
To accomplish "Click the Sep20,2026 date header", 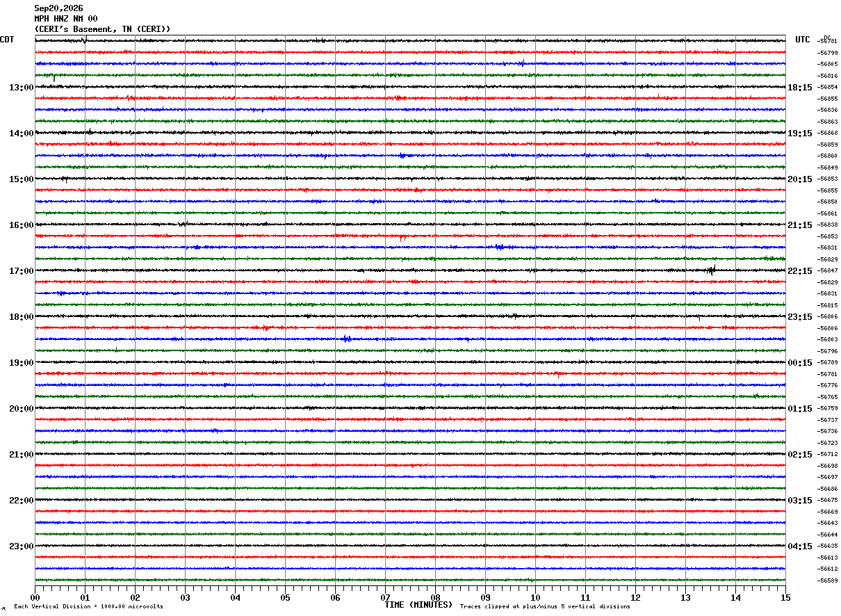I will pyautogui.click(x=58, y=8).
